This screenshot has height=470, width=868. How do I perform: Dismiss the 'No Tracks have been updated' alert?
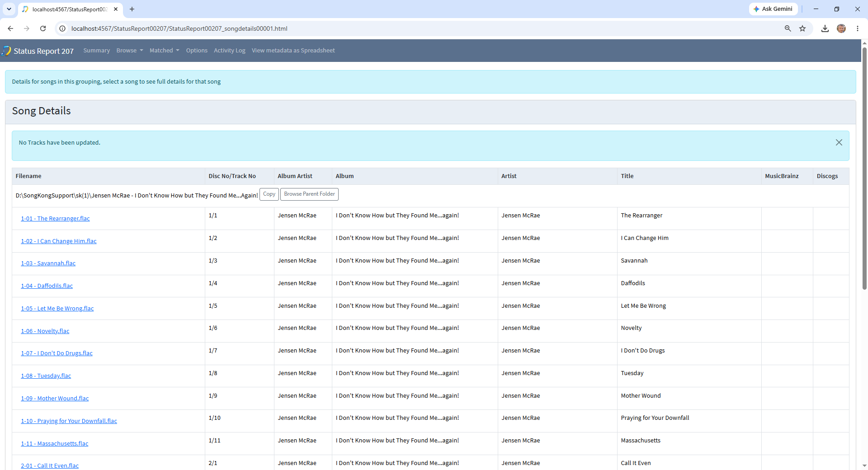coord(839,142)
